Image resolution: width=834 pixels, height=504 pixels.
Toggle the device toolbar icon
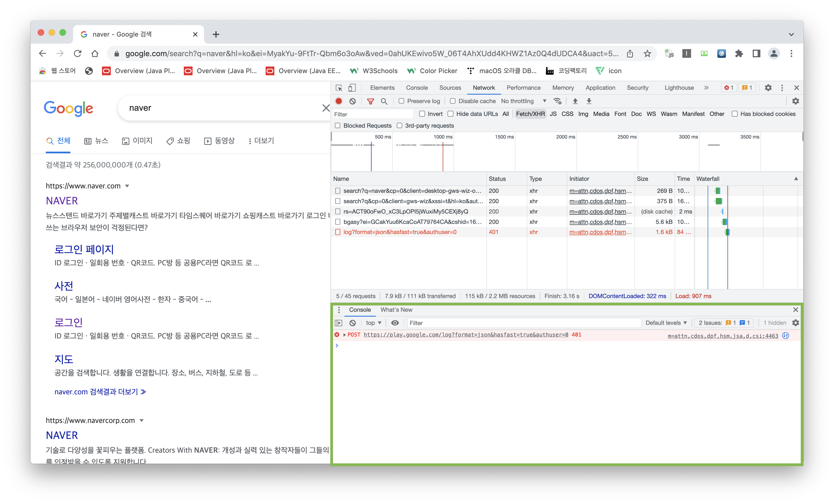(352, 88)
